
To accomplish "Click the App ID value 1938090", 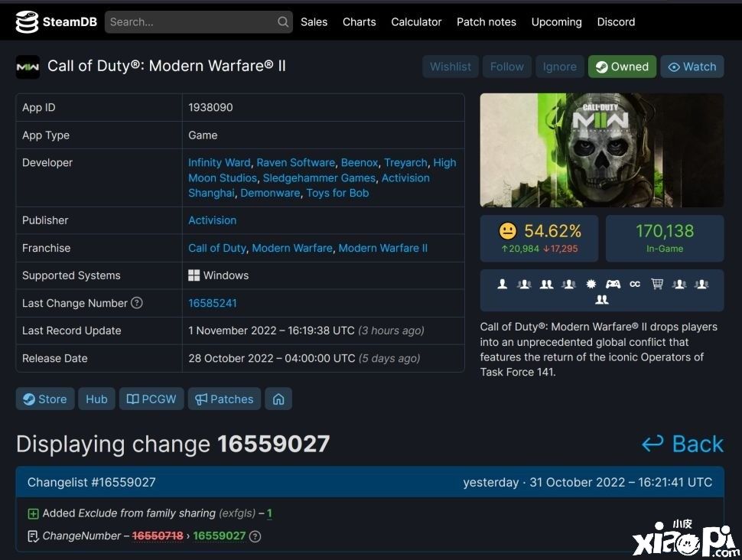I will [x=210, y=107].
